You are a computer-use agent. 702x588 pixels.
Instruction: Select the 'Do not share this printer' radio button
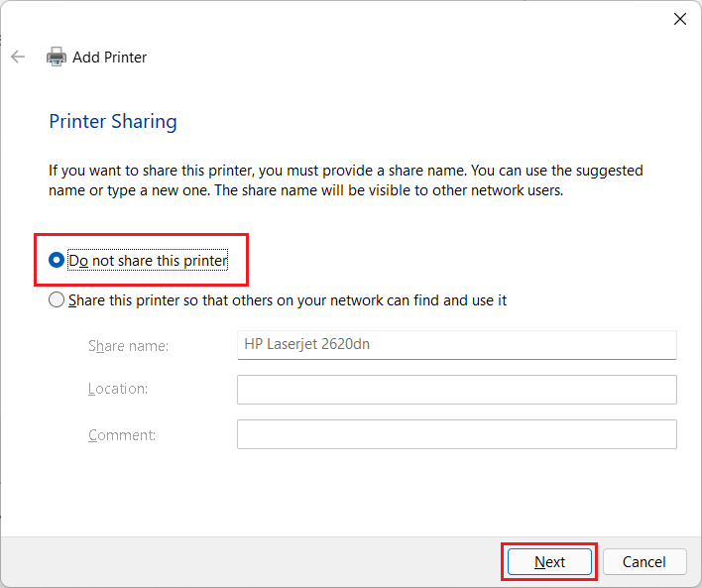57,261
